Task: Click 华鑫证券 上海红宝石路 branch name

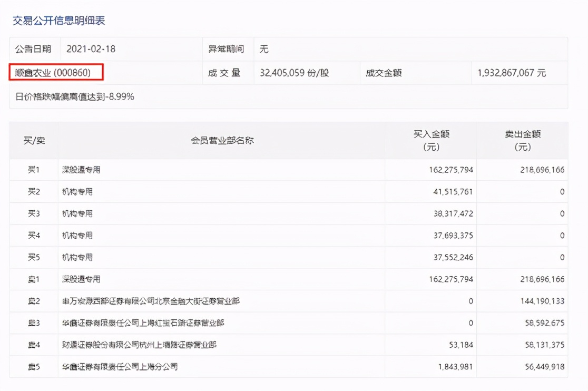Action: 143,323
